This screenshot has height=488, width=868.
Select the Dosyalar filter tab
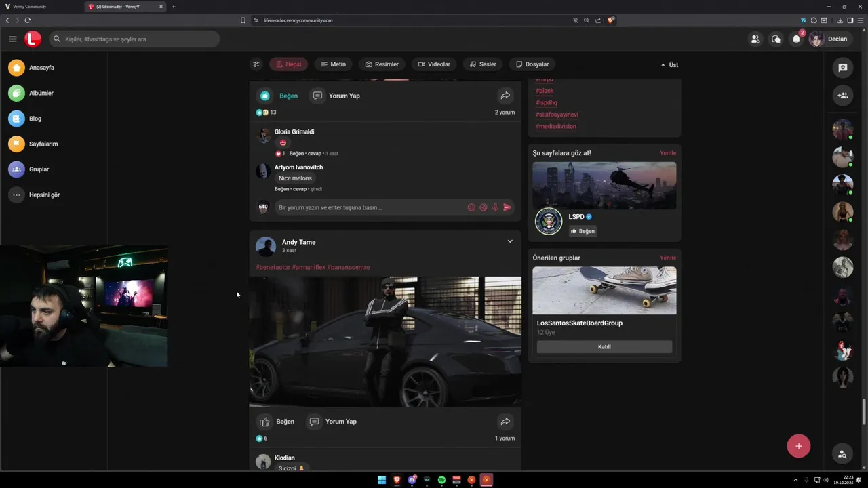532,64
